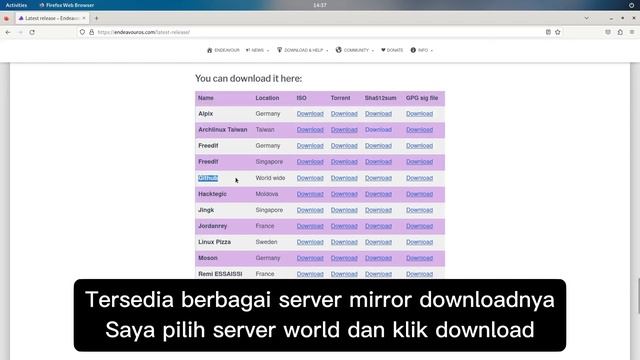Expand the INFO navigation dropdown
The width and height of the screenshot is (640, 360).
422,50
